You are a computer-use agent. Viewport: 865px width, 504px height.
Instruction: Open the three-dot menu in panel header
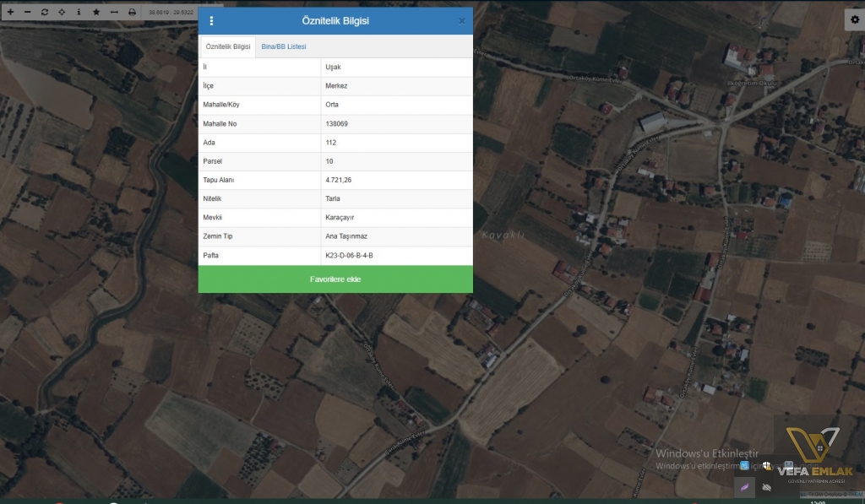(211, 21)
